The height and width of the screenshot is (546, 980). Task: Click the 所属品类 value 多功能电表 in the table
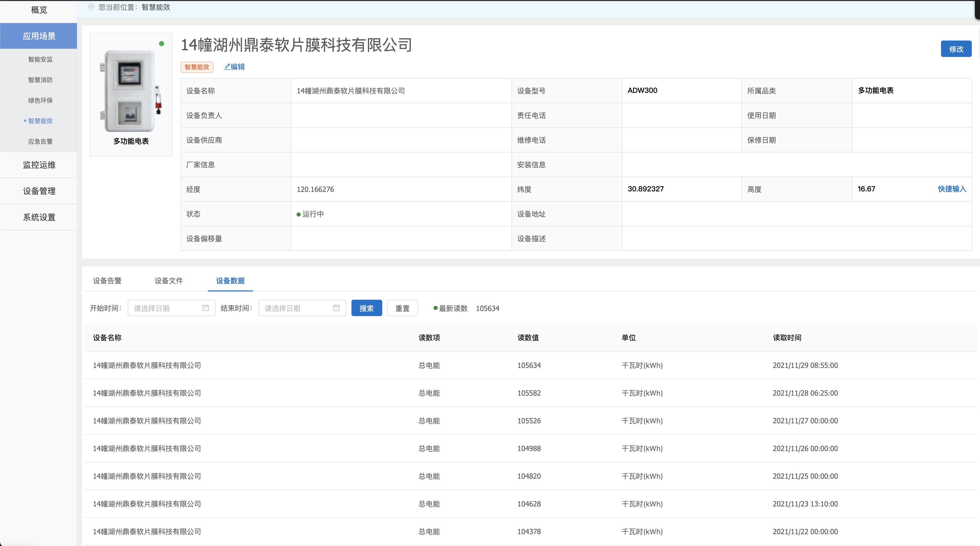coord(875,90)
